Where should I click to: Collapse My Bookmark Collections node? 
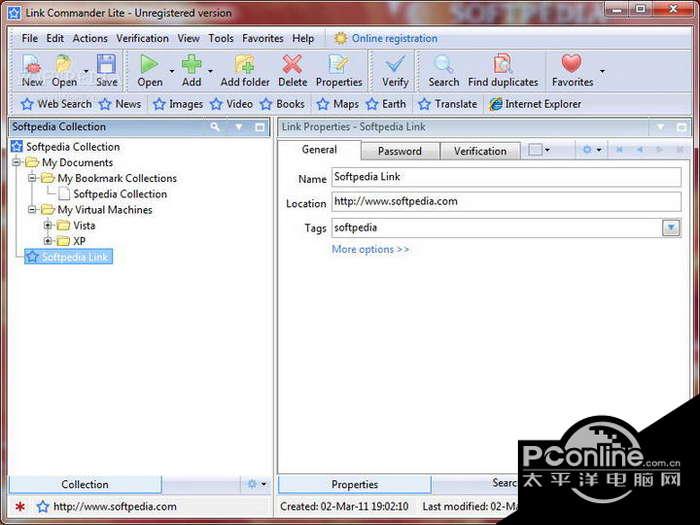[x=32, y=178]
